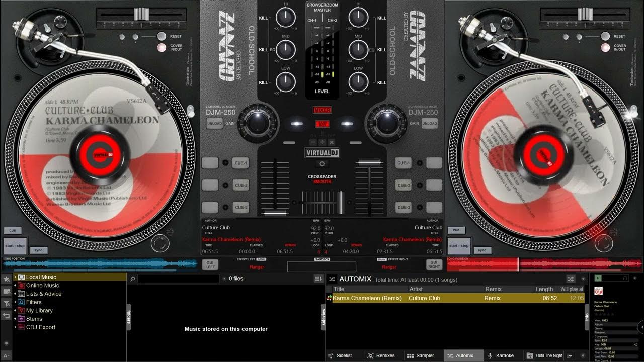Click the filter funnel icon in left sidebar
The height and width of the screenshot is (362, 644).
point(6,304)
